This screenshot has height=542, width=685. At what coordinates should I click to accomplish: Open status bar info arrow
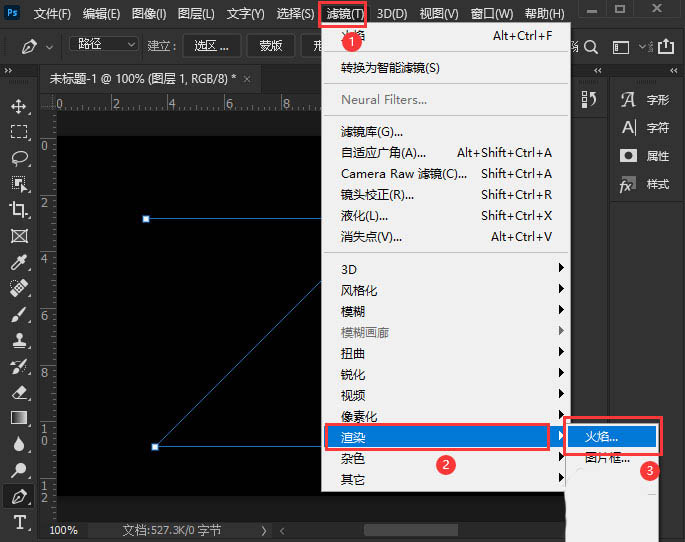[x=263, y=530]
